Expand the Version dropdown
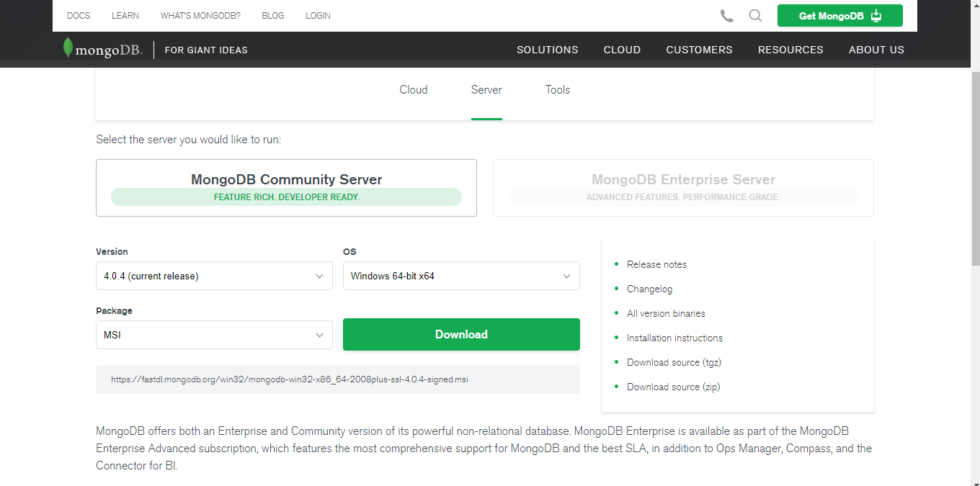This screenshot has width=980, height=486. click(214, 276)
